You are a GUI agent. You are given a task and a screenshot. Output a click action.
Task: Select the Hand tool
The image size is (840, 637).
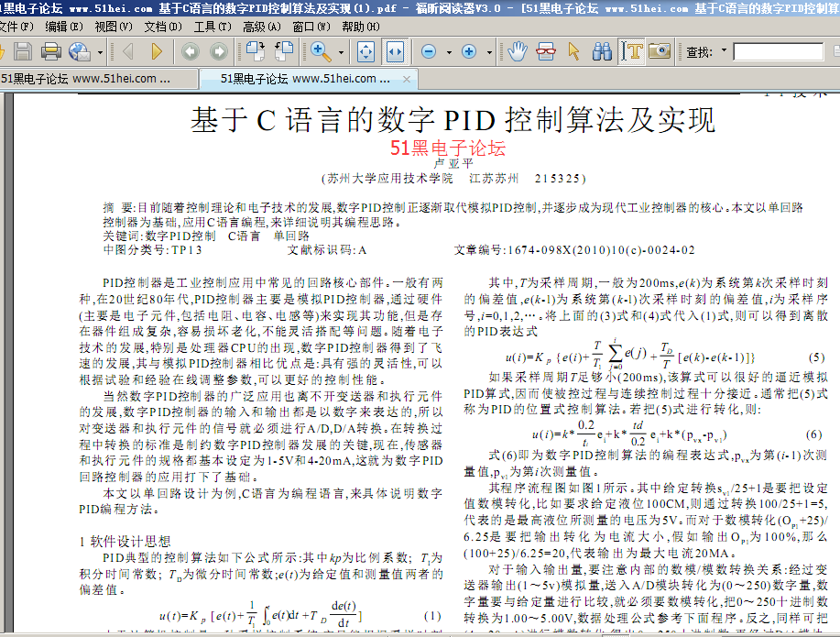click(518, 51)
